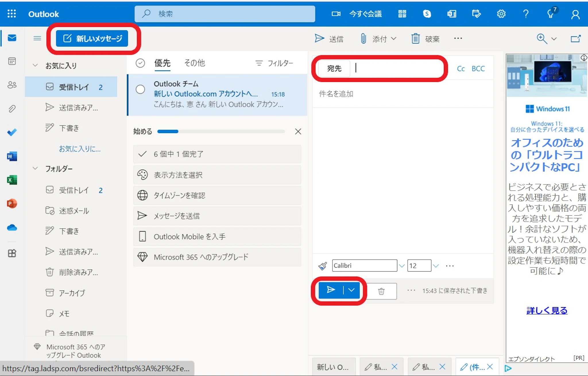Viewport: 588px width, 376px height.
Task: Toggle select-all circle above message list
Action: click(140, 63)
